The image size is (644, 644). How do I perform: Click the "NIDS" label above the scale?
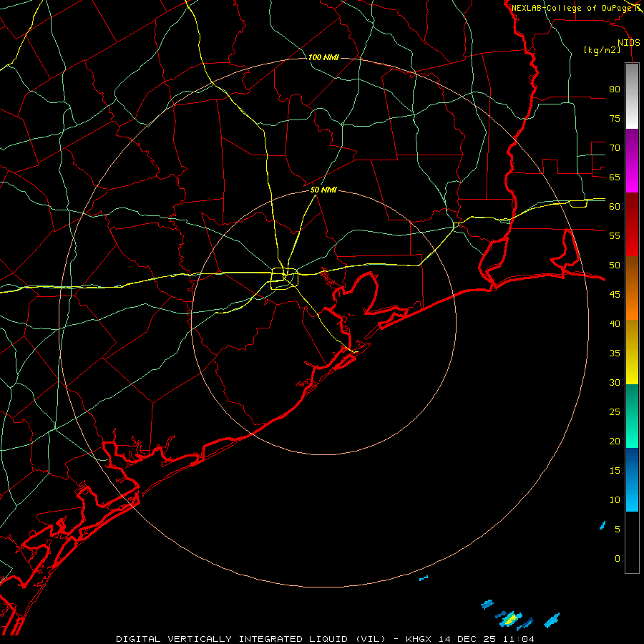[x=629, y=43]
